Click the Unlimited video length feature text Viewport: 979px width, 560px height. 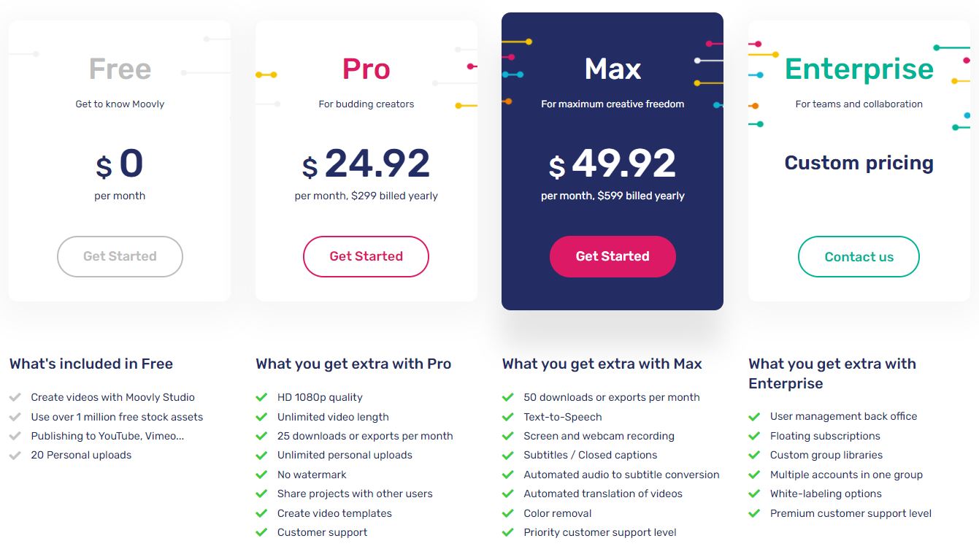(x=333, y=417)
